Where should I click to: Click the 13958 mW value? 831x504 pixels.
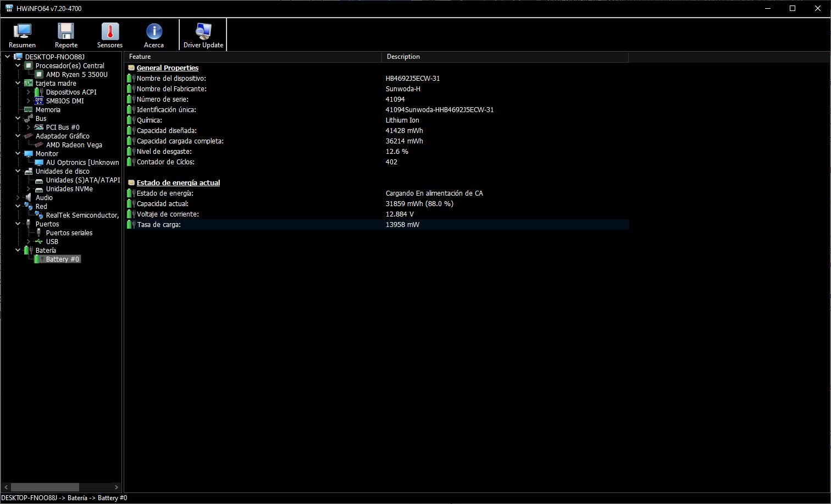[x=402, y=225]
